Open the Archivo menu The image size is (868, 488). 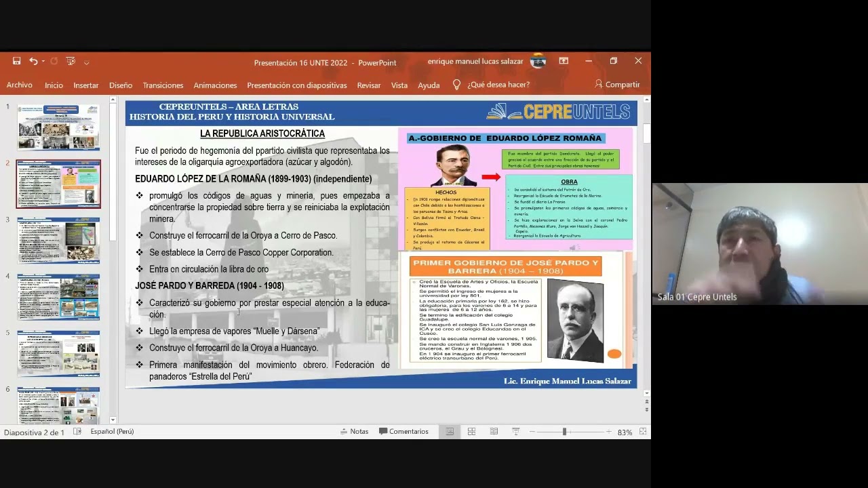point(20,85)
